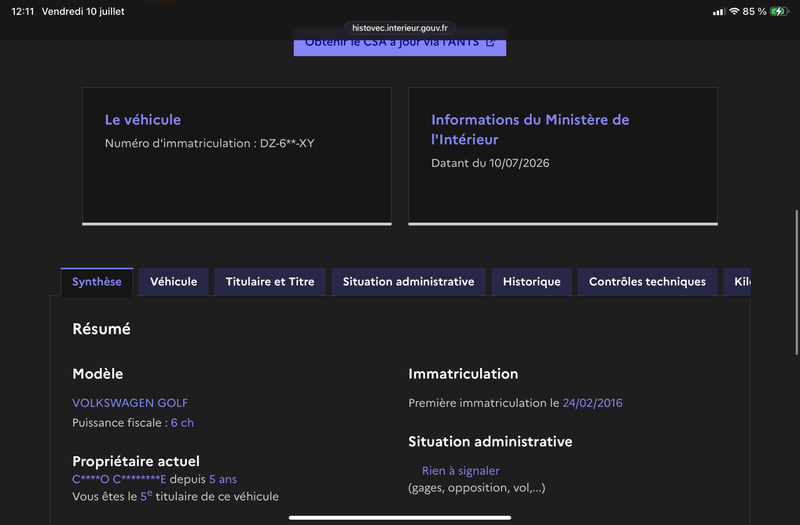
Task: Open the Titulaire et Titre tab
Action: click(x=270, y=282)
